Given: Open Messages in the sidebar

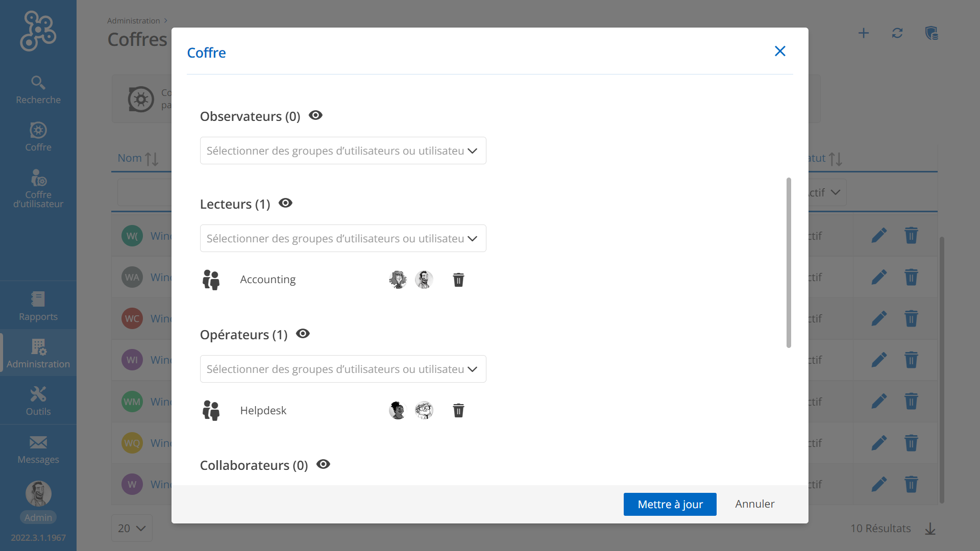Looking at the screenshot, I should tap(38, 449).
